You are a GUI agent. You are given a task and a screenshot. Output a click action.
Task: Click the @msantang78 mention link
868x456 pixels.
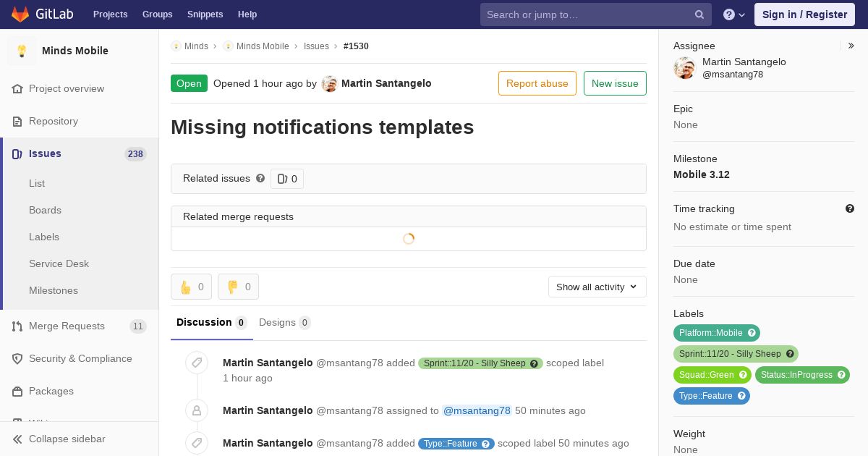pyautogui.click(x=477, y=410)
